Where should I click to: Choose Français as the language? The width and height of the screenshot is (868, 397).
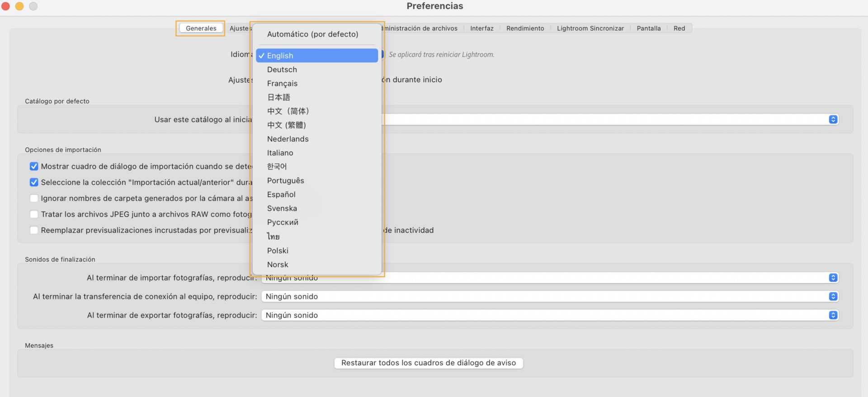point(317,84)
